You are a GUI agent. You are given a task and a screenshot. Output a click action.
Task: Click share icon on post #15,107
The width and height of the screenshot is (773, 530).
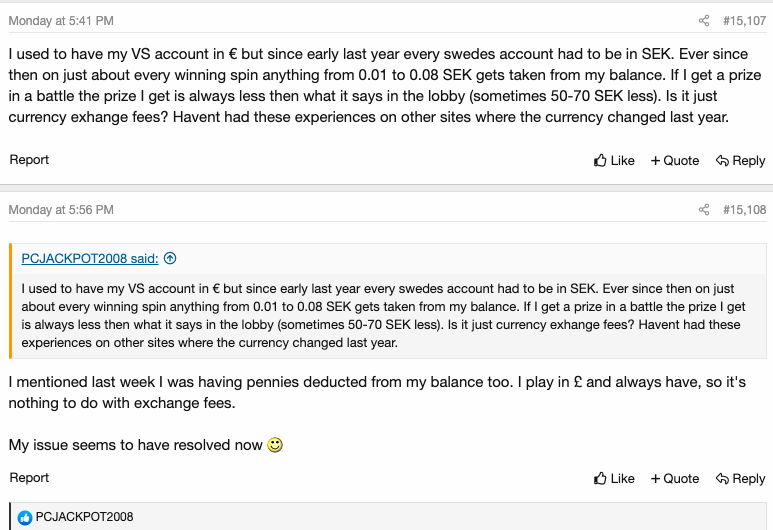(x=704, y=21)
